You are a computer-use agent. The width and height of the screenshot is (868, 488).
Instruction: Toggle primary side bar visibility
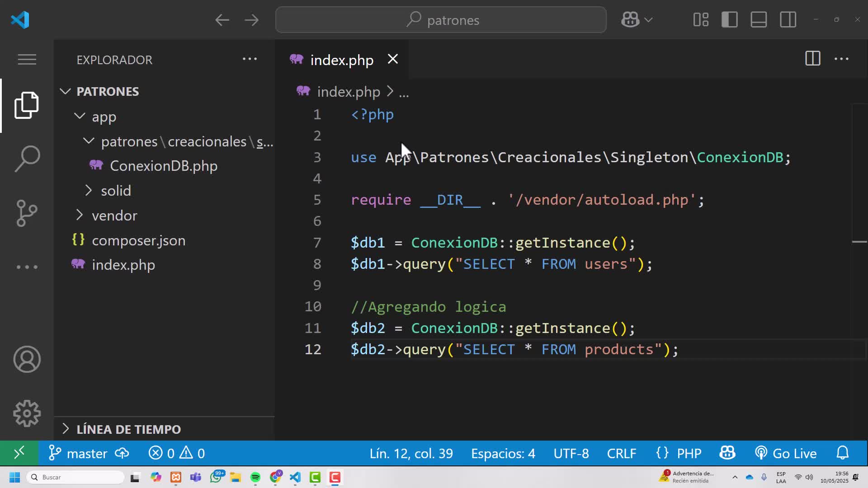point(730,20)
